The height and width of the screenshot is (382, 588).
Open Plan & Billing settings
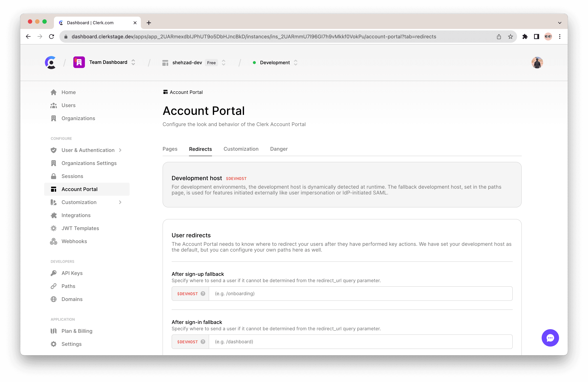point(77,331)
